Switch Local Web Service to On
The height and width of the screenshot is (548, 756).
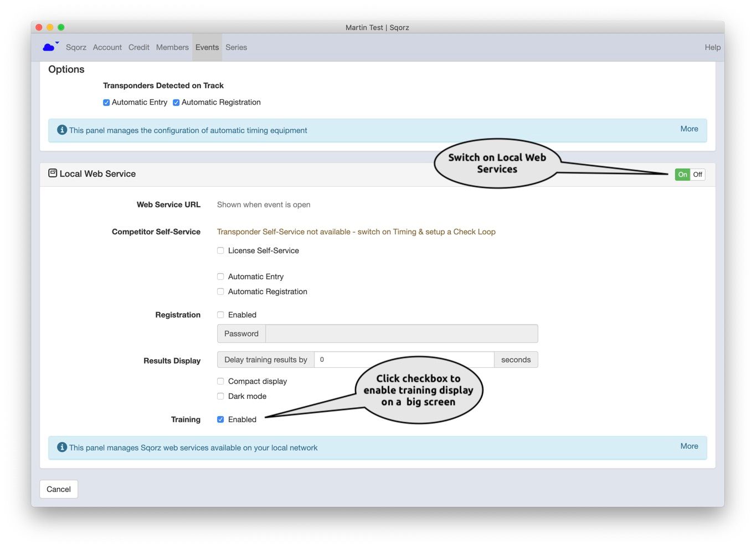pos(682,175)
